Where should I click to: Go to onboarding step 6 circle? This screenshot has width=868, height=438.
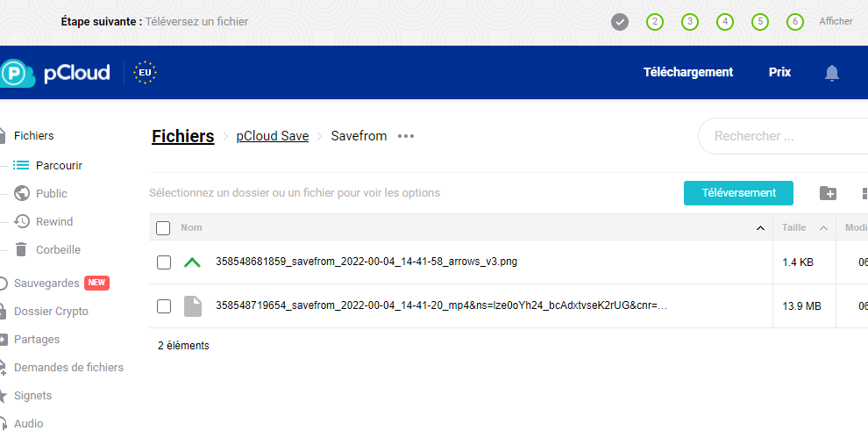[x=795, y=22]
